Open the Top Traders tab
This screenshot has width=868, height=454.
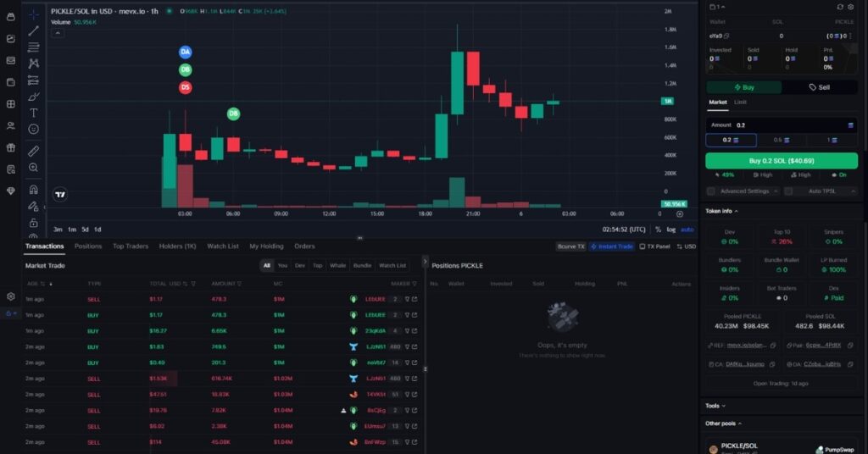[131, 246]
